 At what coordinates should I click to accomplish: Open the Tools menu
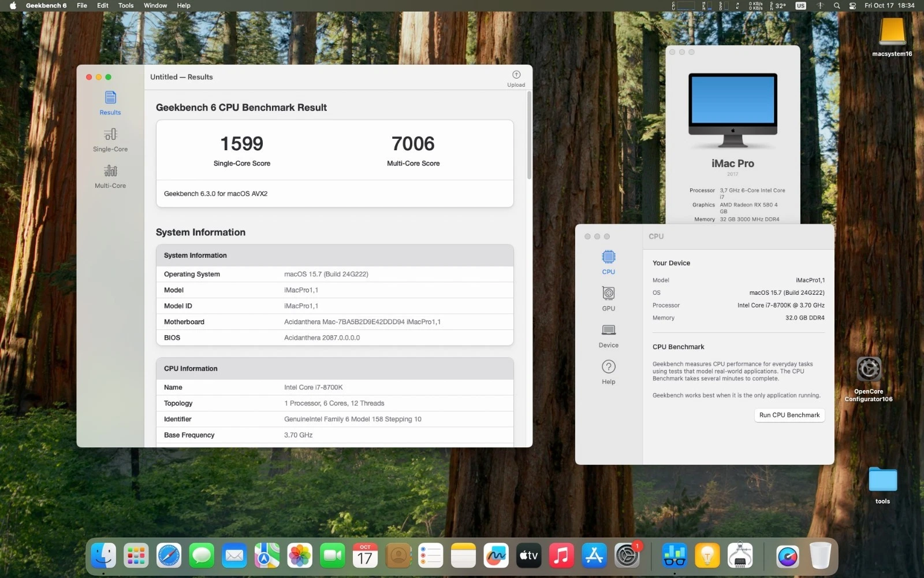(126, 5)
